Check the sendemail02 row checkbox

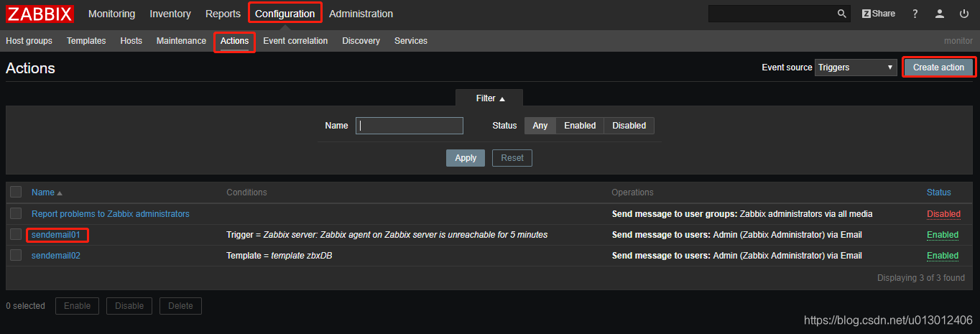click(16, 255)
